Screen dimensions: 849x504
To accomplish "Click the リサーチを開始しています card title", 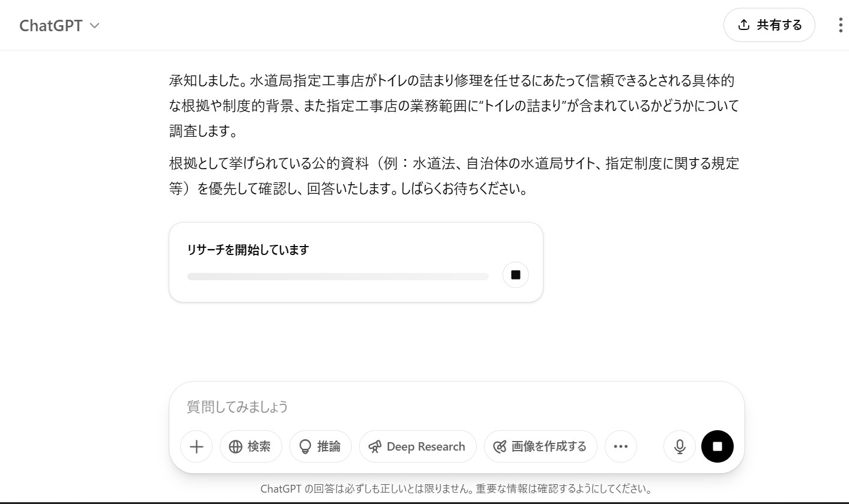I will coord(248,250).
